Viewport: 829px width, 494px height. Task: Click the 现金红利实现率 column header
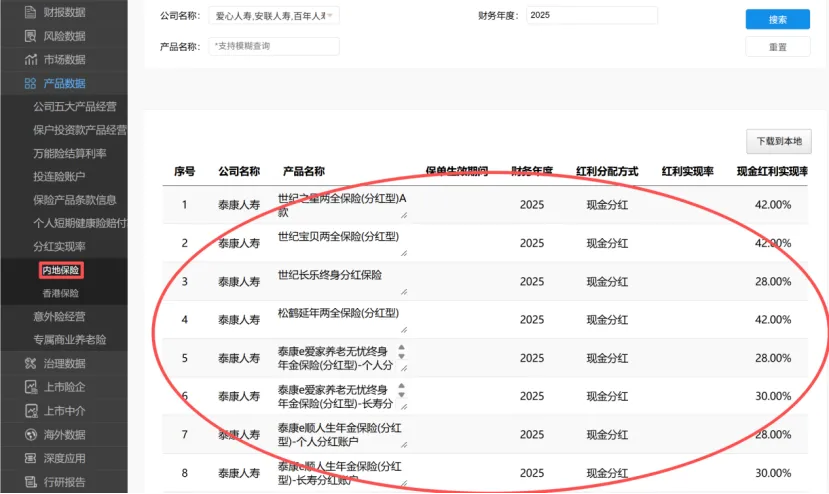pyautogui.click(x=772, y=171)
